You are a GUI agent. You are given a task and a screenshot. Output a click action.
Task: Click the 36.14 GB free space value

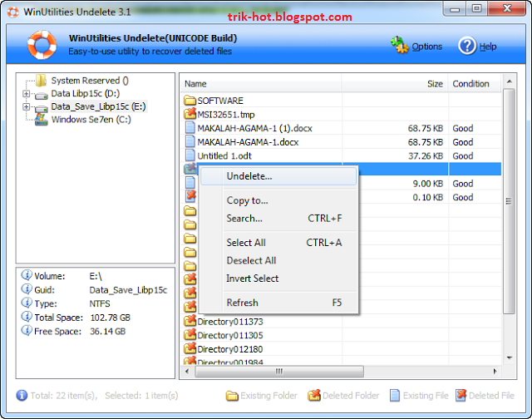[x=107, y=332]
